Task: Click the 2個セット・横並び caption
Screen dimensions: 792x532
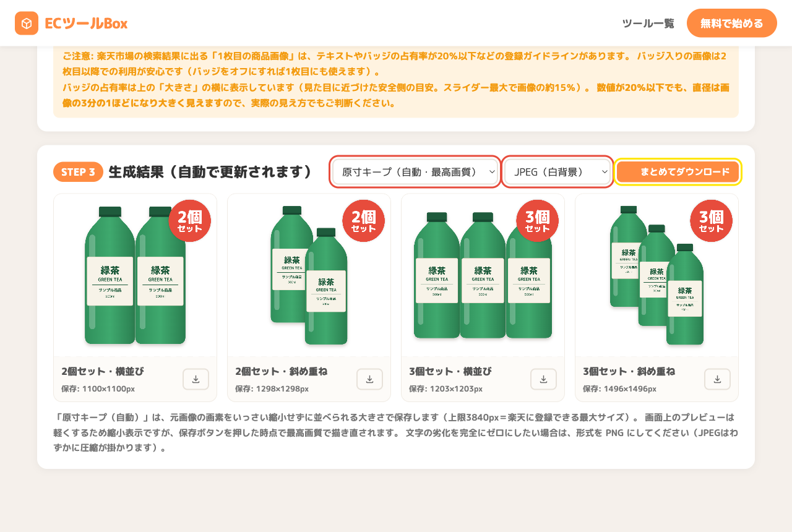Action: coord(103,371)
